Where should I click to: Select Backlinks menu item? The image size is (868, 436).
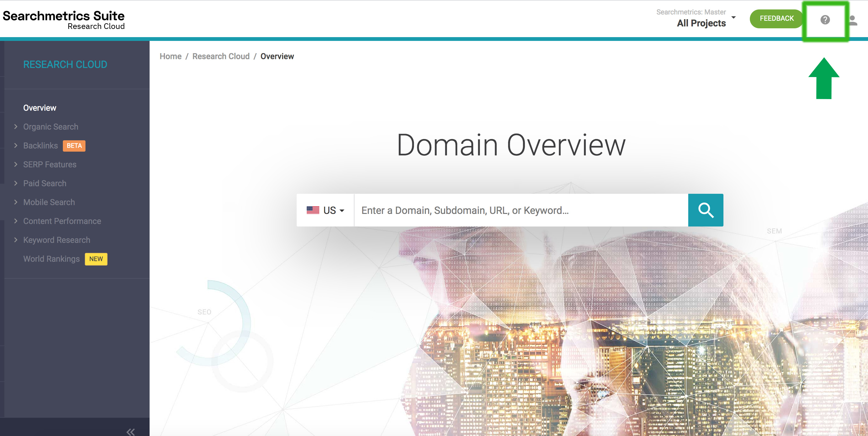[x=41, y=146]
